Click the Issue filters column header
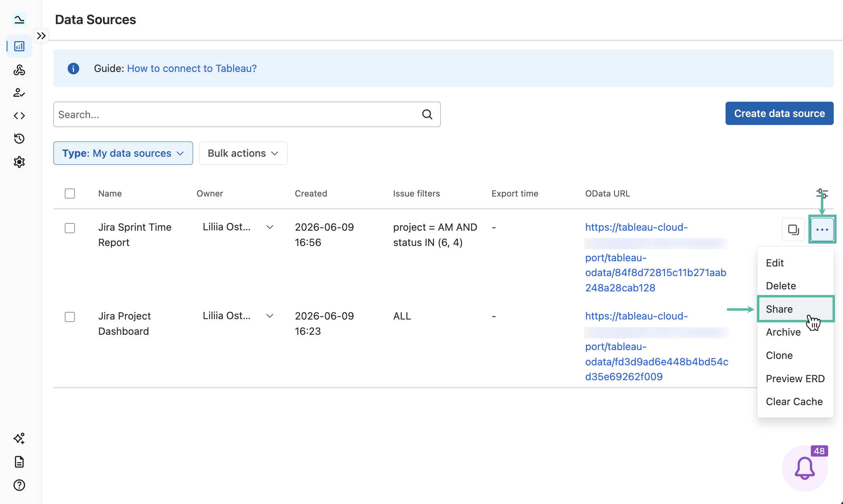Screen dimensions: 843x504 coord(417,194)
